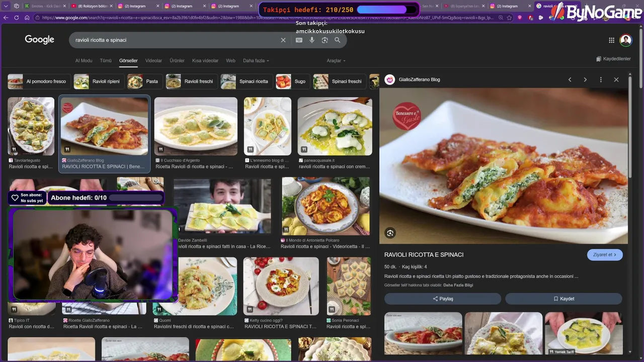
Task: Open large ravioli preview image
Action: coord(504,166)
